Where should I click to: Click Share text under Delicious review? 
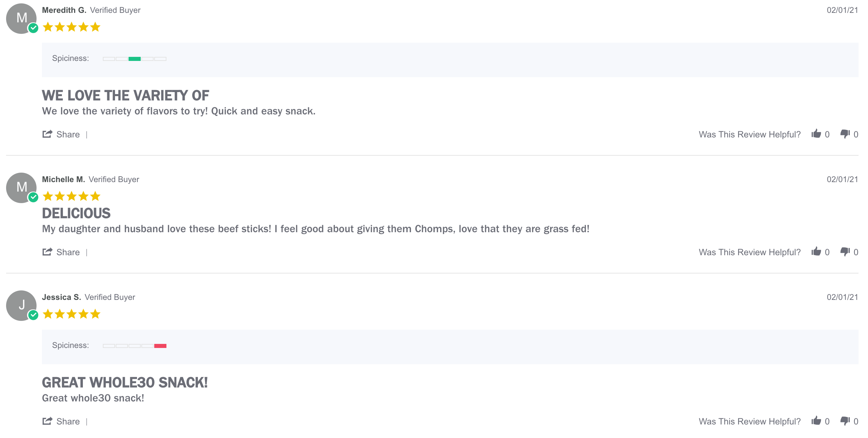click(68, 252)
